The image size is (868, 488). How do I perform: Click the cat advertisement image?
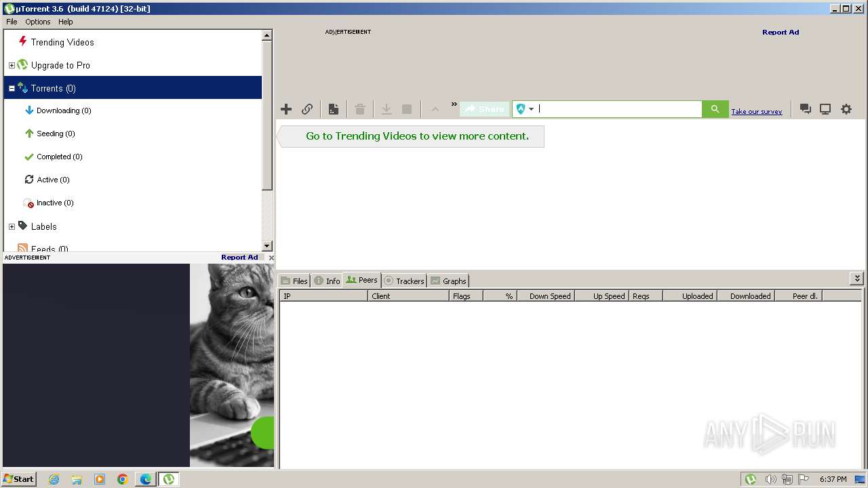pos(232,365)
